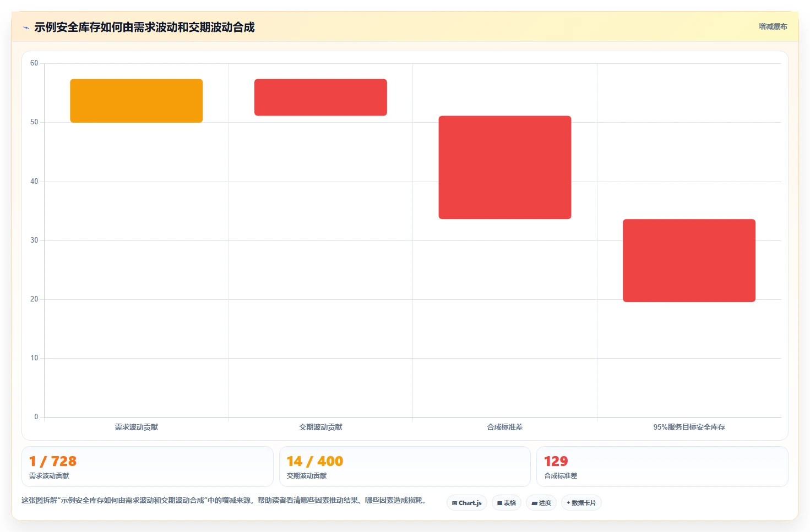Click the 合成标准差 caption under 129
The image size is (810, 532).
pos(561,476)
